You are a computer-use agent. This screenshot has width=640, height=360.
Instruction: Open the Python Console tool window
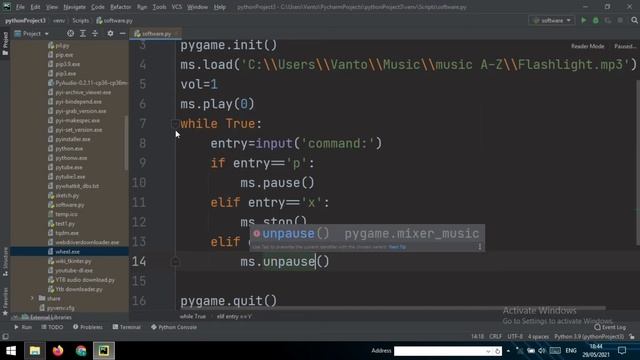tap(174, 327)
